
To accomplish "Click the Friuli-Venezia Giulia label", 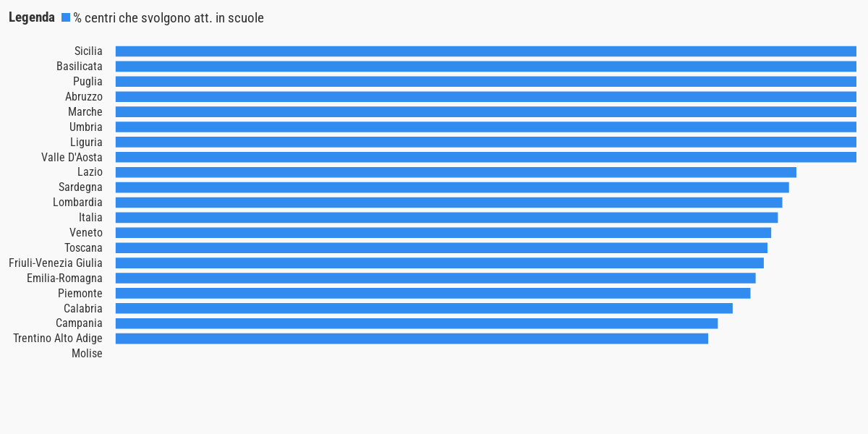I will [56, 263].
